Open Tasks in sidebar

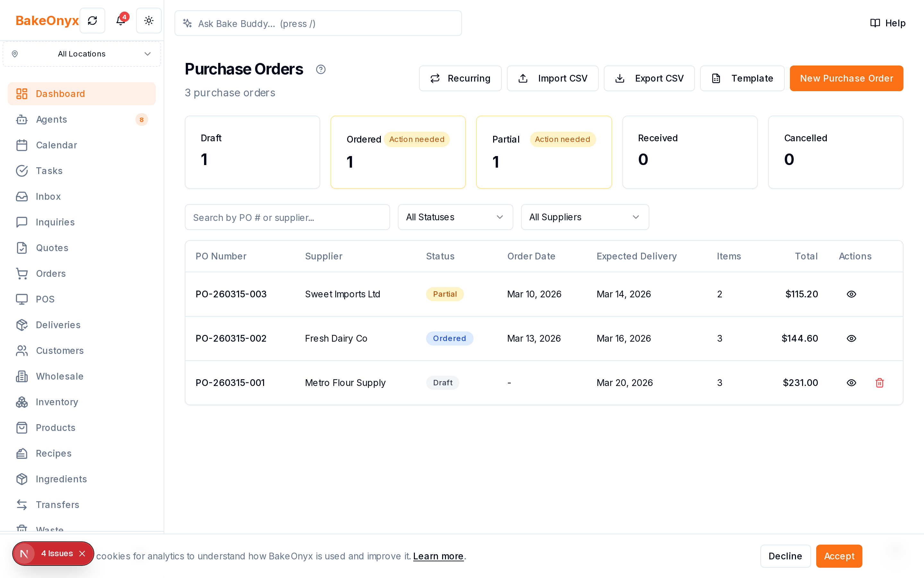coord(82,171)
